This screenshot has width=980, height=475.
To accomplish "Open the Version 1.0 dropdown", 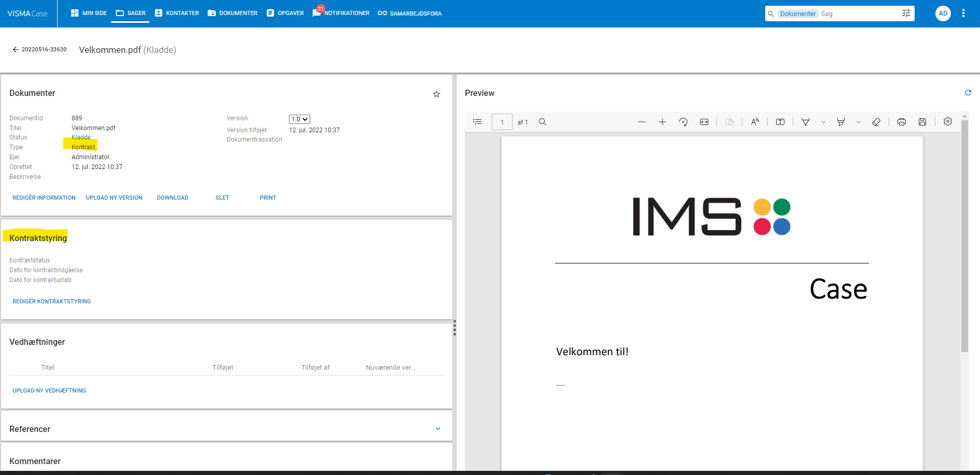I will tap(299, 119).
